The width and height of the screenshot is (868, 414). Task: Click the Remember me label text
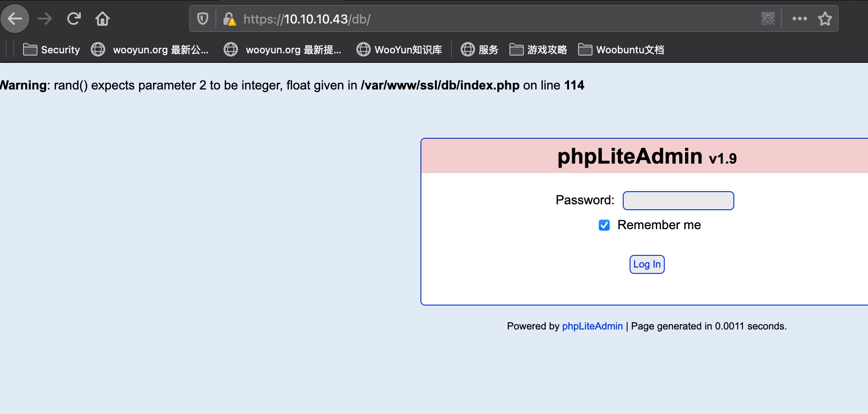click(x=659, y=225)
